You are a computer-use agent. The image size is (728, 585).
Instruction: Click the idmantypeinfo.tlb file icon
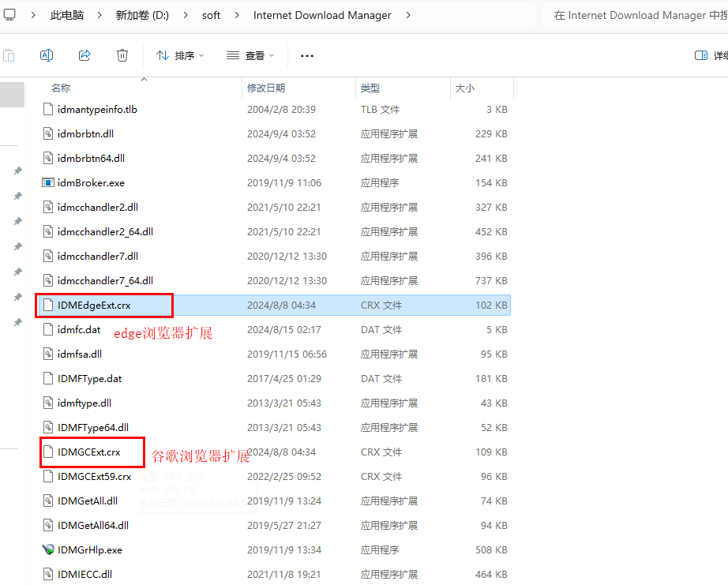pyautogui.click(x=48, y=110)
